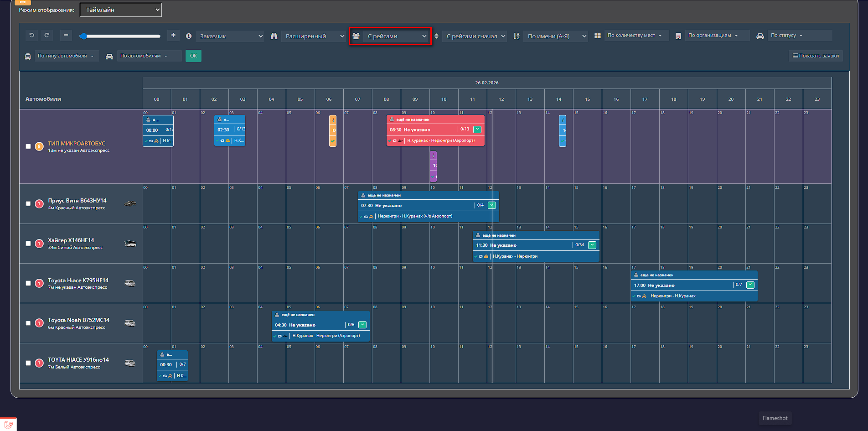Select the Toyota Noah B752MC14 checkbox
This screenshot has width=868, height=431.
(28, 323)
